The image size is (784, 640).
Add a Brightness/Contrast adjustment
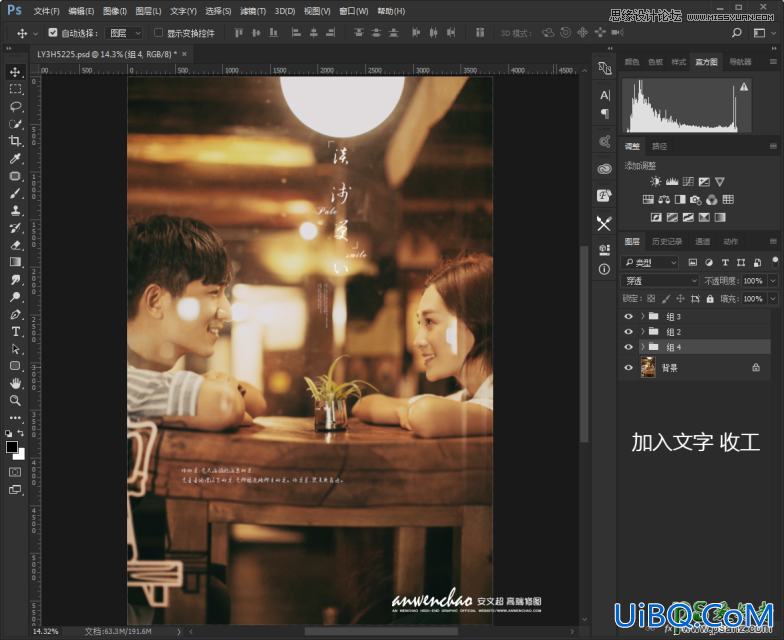[x=655, y=182]
